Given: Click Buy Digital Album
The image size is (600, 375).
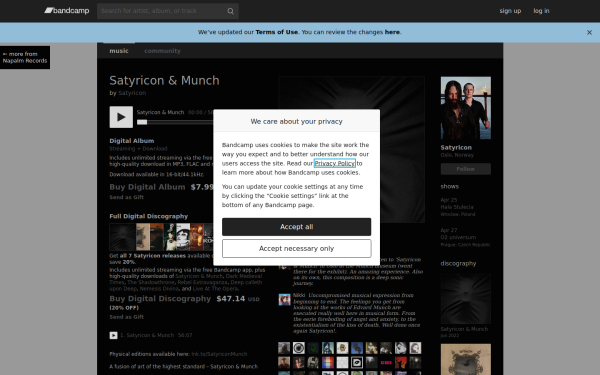Looking at the screenshot, I should pyautogui.click(x=147, y=187).
